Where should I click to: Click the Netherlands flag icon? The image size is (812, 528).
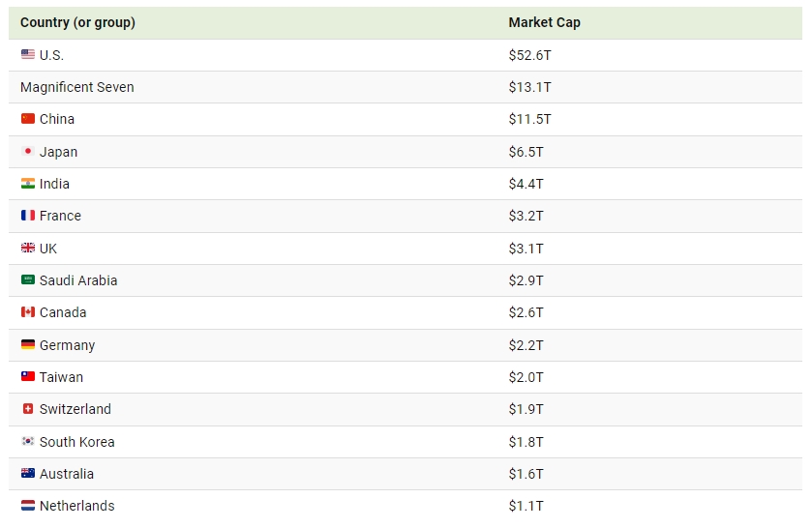pyautogui.click(x=28, y=506)
